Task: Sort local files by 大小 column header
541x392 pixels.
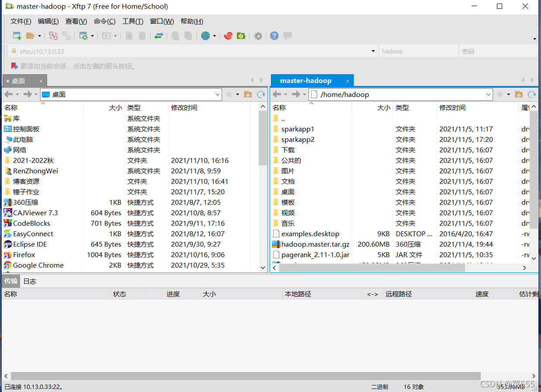Action: coord(104,107)
